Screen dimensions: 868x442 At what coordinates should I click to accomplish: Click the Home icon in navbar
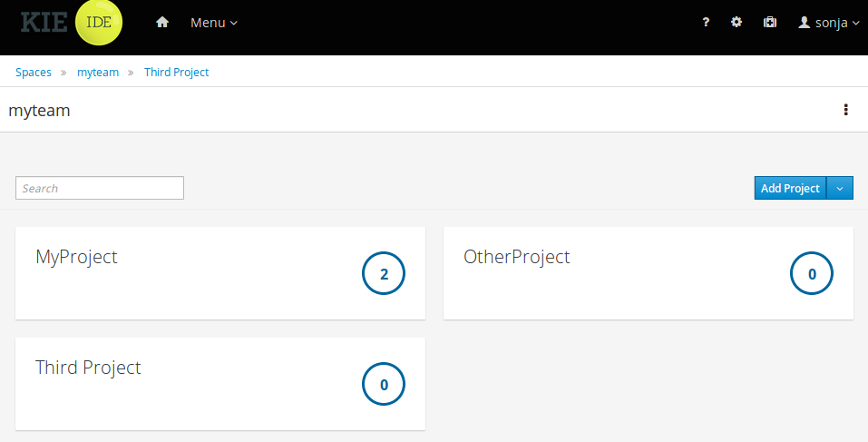click(162, 23)
